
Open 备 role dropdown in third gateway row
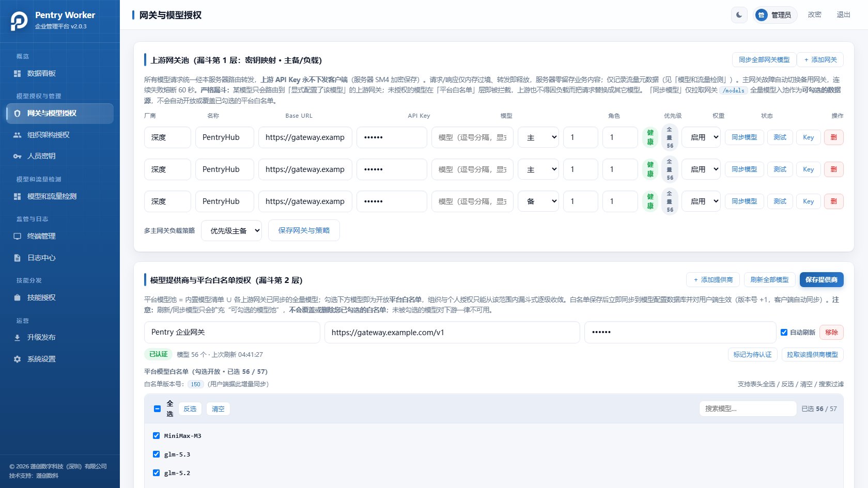pos(538,201)
